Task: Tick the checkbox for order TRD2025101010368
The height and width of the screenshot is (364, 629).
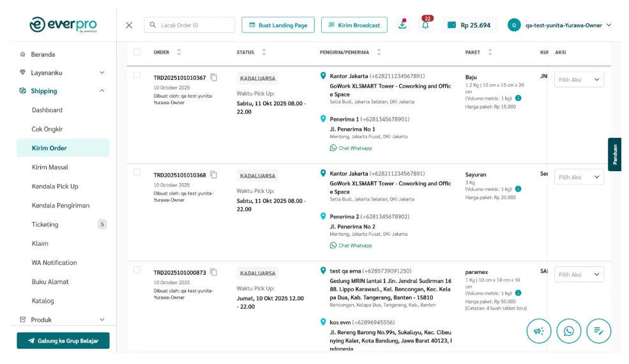Action: (x=137, y=172)
